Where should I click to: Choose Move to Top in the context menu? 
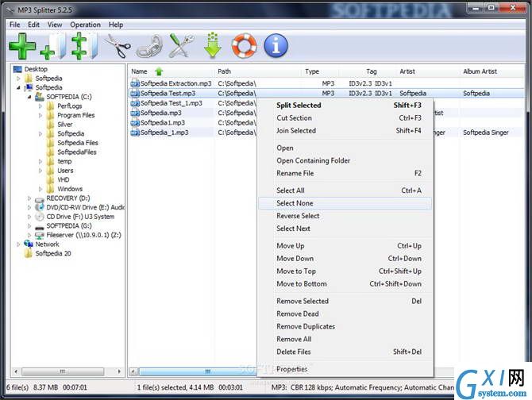coord(345,271)
